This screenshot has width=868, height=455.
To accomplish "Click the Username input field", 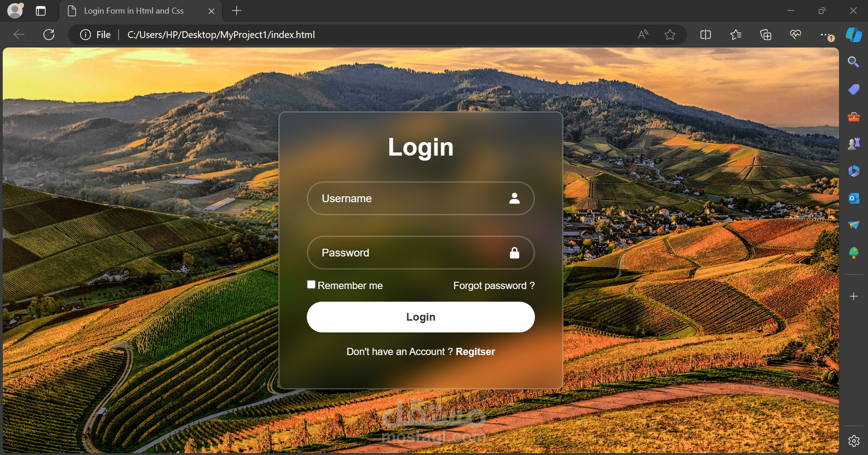I will (x=421, y=198).
